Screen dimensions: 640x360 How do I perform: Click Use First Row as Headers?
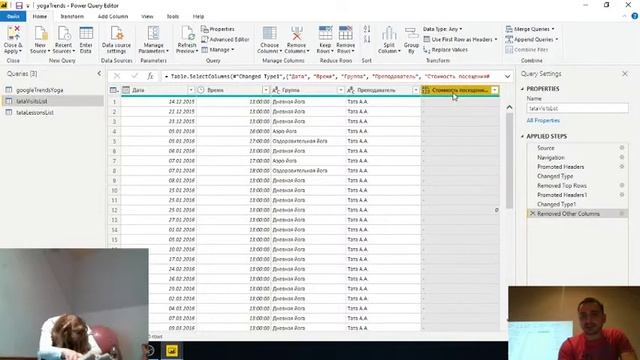(460, 39)
